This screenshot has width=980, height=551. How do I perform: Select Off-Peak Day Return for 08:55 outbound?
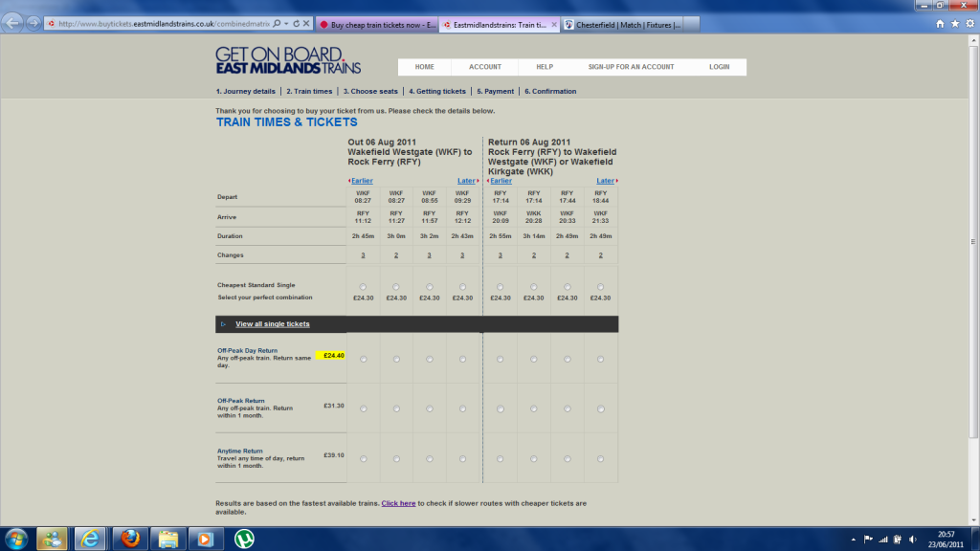click(430, 360)
